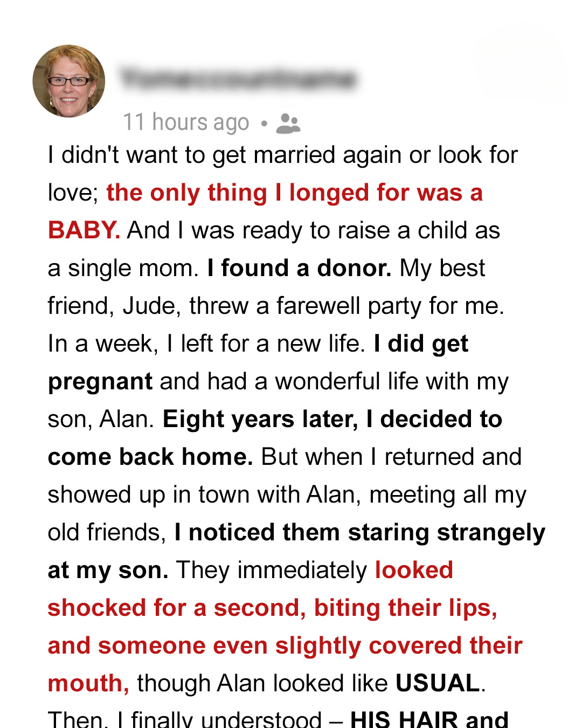Click the bold word "pregnant"
This screenshot has width=582, height=728.
click(x=100, y=381)
